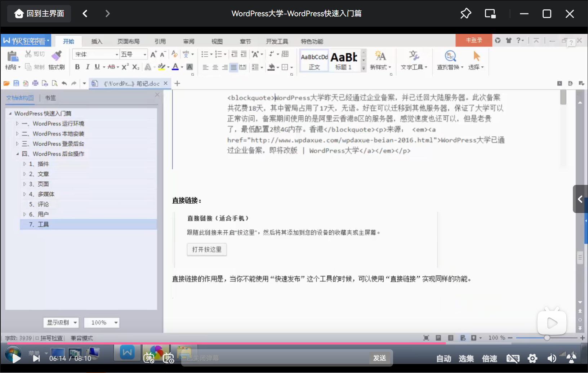
Task: Open the 倍速 playback speed menu
Action: (x=489, y=359)
